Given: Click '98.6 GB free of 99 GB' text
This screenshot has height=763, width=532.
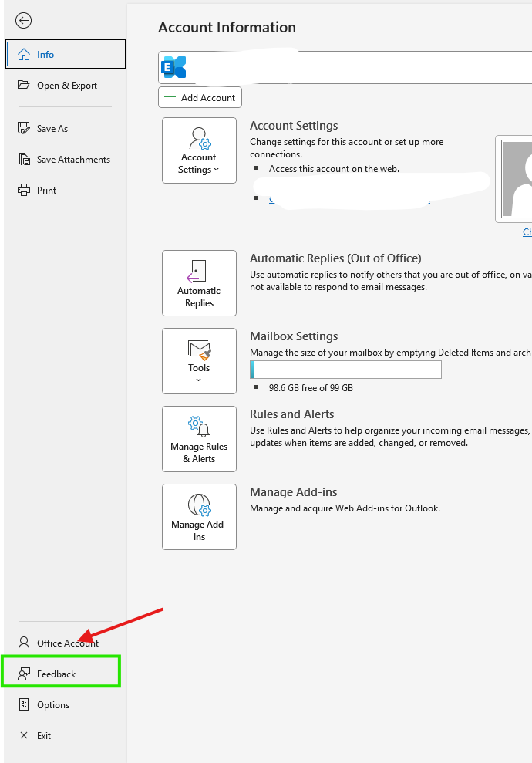Looking at the screenshot, I should click(x=311, y=388).
